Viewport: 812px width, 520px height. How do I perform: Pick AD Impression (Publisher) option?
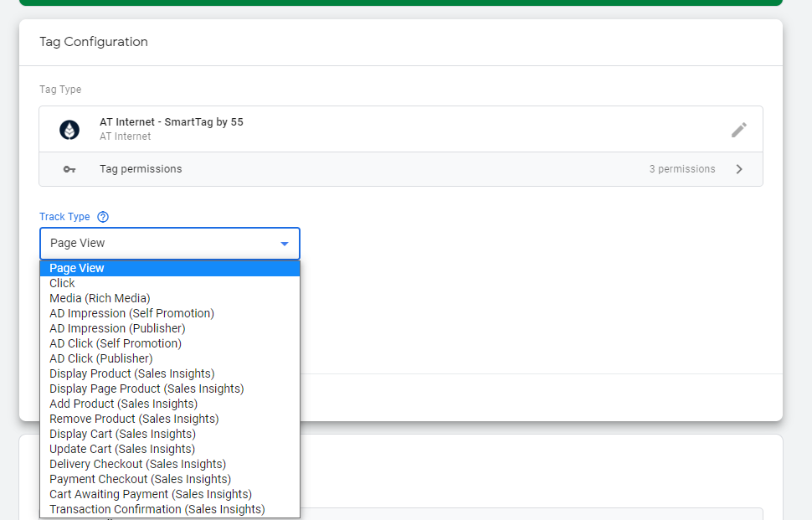point(117,328)
